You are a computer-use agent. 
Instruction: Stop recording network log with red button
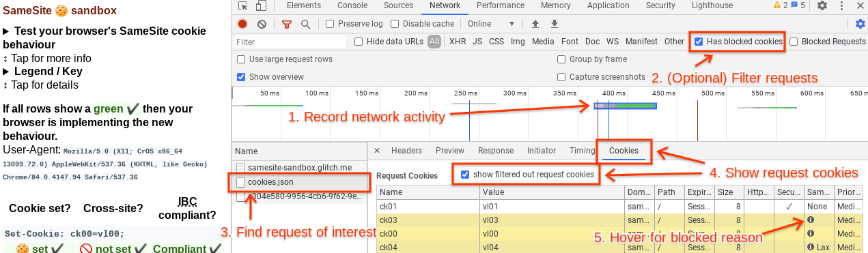pos(242,24)
